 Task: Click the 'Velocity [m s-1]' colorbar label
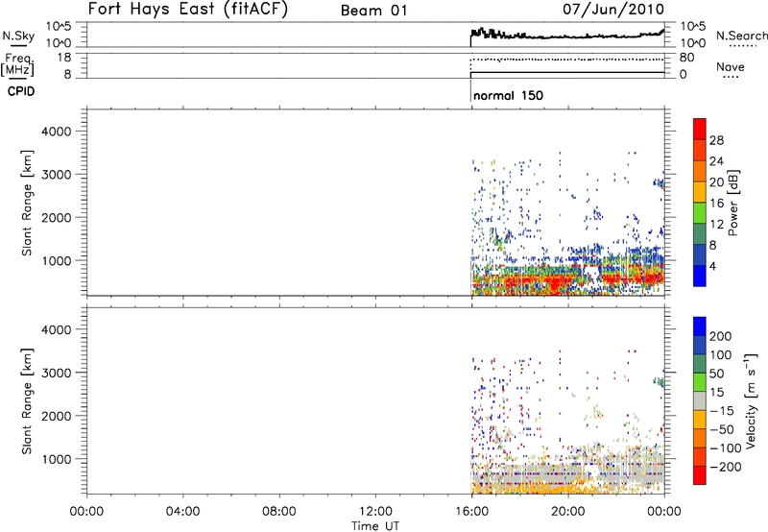tap(751, 400)
